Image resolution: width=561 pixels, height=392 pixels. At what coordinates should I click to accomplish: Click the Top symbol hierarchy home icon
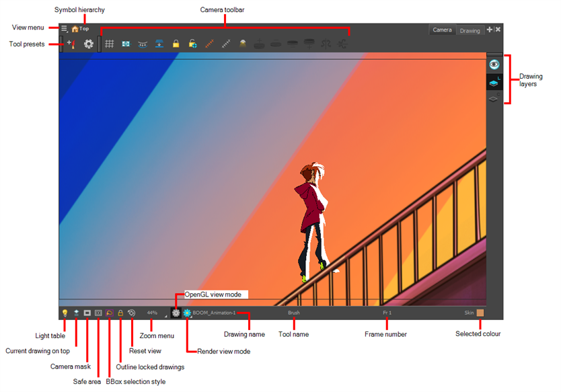(x=75, y=29)
